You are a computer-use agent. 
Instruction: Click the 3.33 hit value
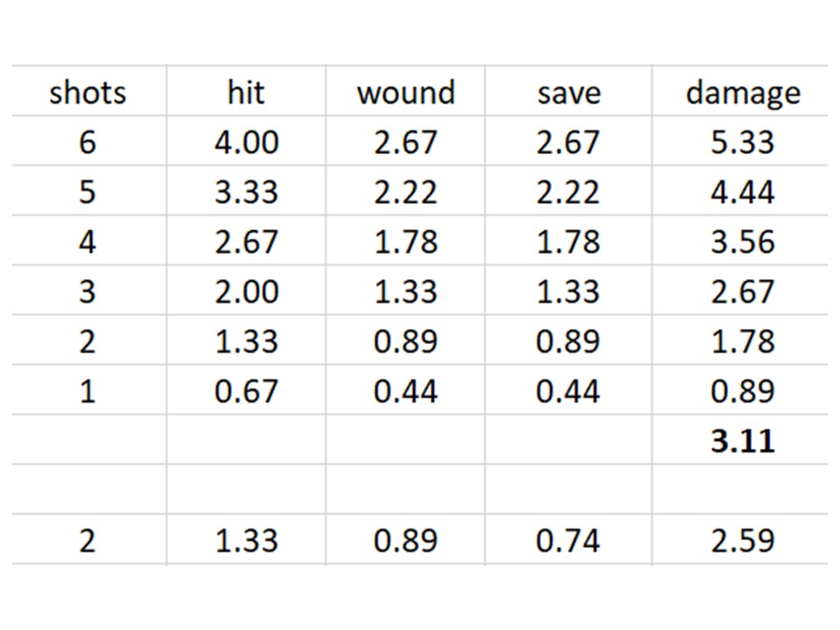(246, 192)
